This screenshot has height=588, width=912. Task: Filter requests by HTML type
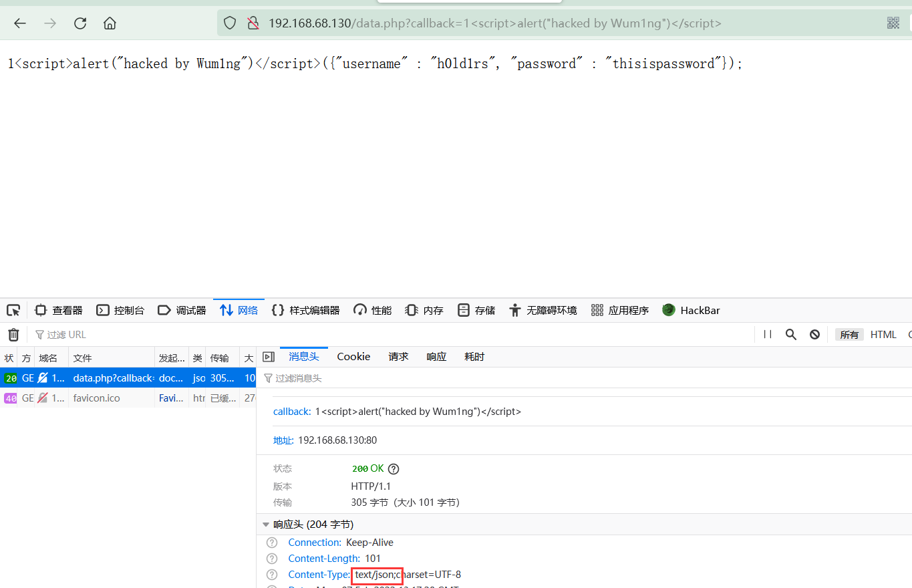click(x=883, y=335)
